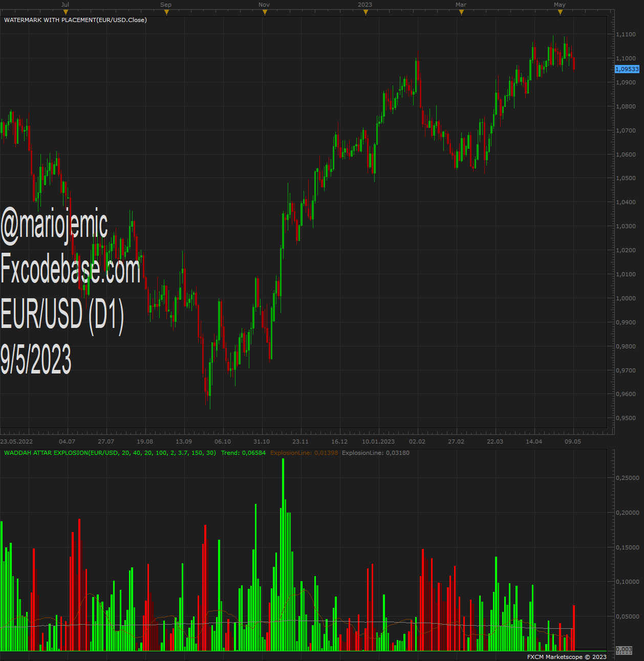Viewport: 644px width, 661px height.
Task: Click the Jul timeline marker triangle
Action: click(66, 12)
